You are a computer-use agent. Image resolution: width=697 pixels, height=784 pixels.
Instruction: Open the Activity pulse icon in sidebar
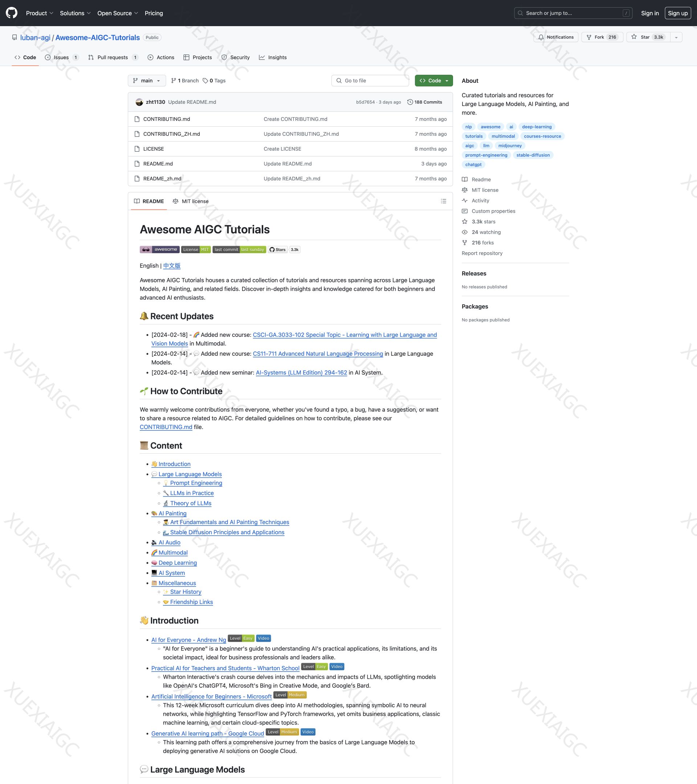(465, 200)
